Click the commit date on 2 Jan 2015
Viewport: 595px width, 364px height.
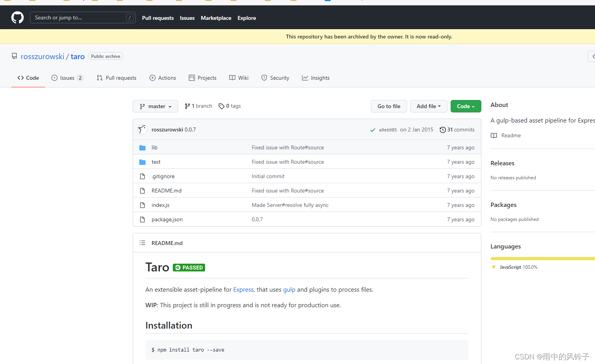point(417,129)
